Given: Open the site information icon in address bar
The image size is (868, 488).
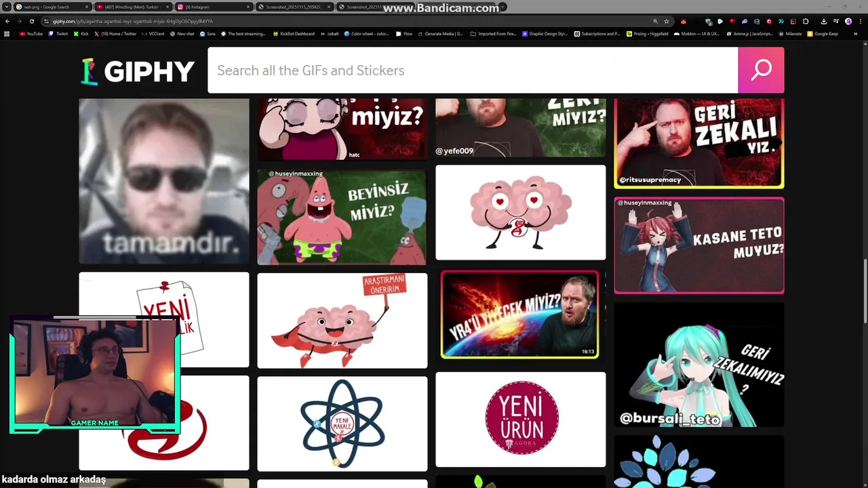Looking at the screenshot, I should point(46,21).
